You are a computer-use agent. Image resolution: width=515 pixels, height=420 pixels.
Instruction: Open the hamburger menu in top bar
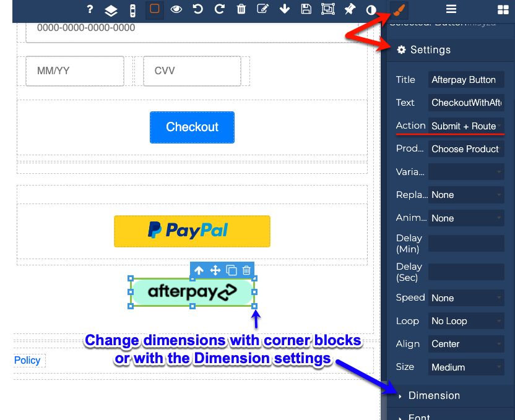click(451, 9)
